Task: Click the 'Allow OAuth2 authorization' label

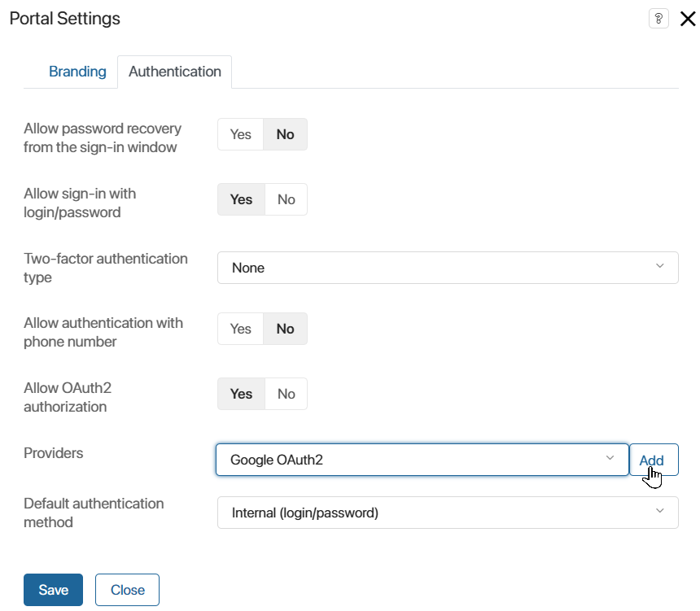Action: click(x=68, y=397)
